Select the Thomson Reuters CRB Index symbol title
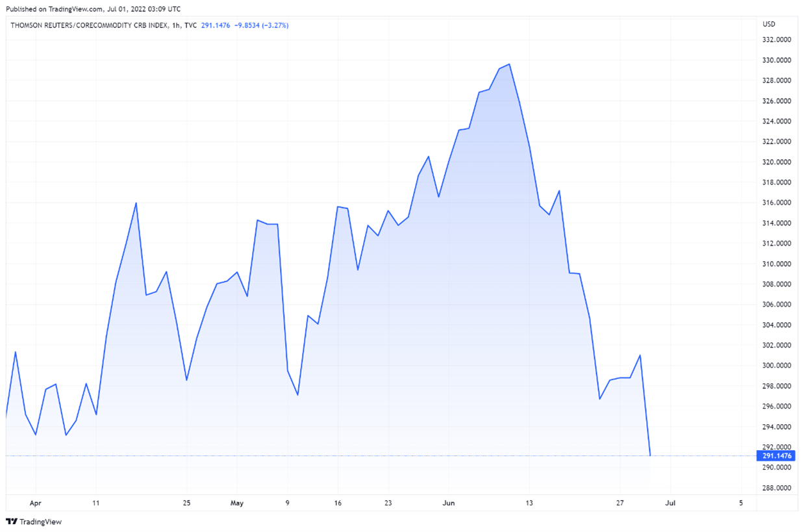The image size is (804, 532). click(x=84, y=25)
